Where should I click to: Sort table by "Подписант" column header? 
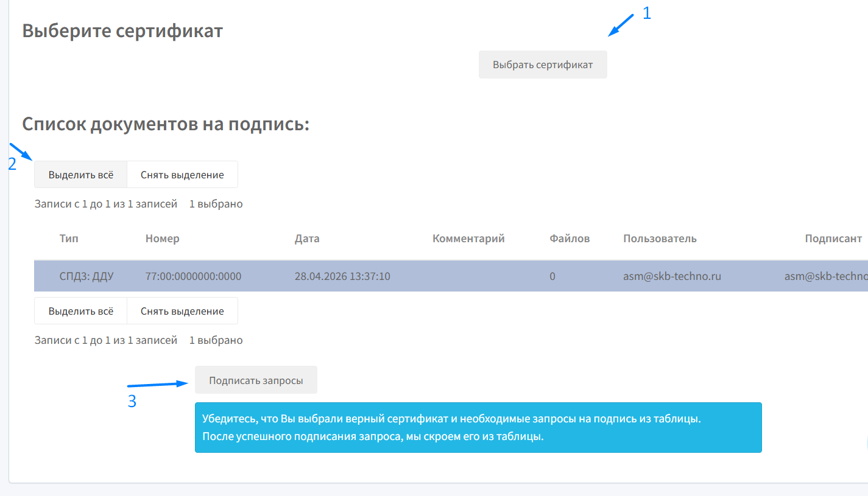pos(833,239)
